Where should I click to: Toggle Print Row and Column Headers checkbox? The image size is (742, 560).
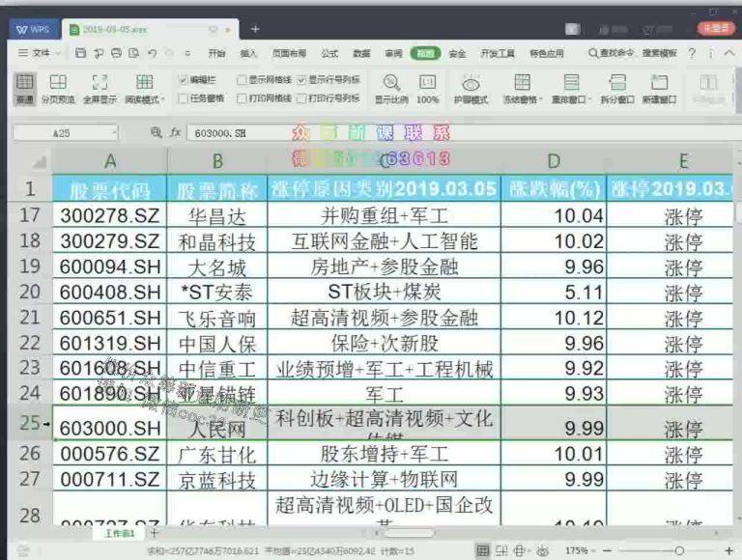tap(301, 98)
